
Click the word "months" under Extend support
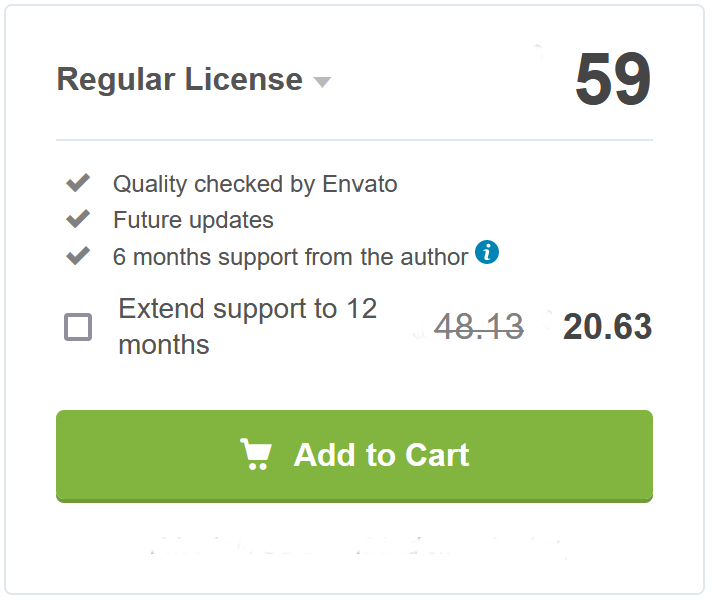[x=164, y=345]
